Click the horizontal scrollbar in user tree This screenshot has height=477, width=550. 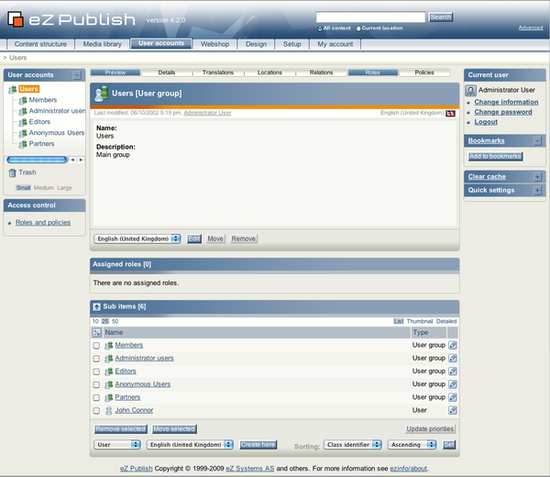tap(37, 160)
